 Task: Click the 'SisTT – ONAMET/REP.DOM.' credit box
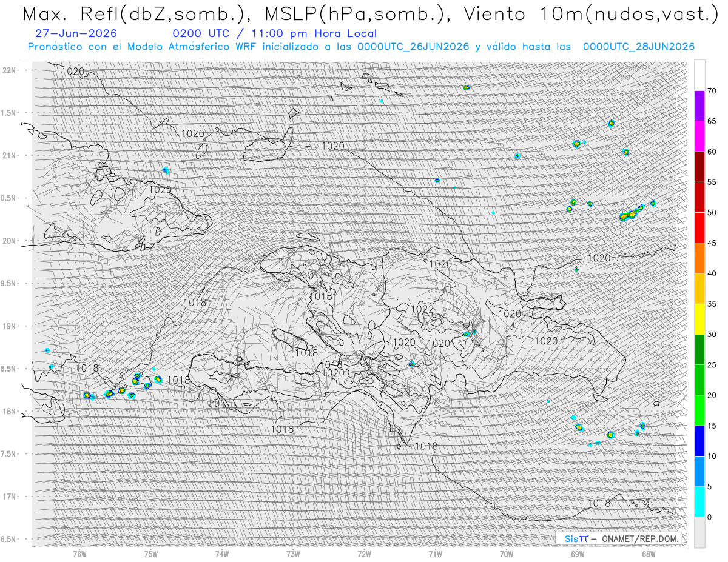(619, 538)
